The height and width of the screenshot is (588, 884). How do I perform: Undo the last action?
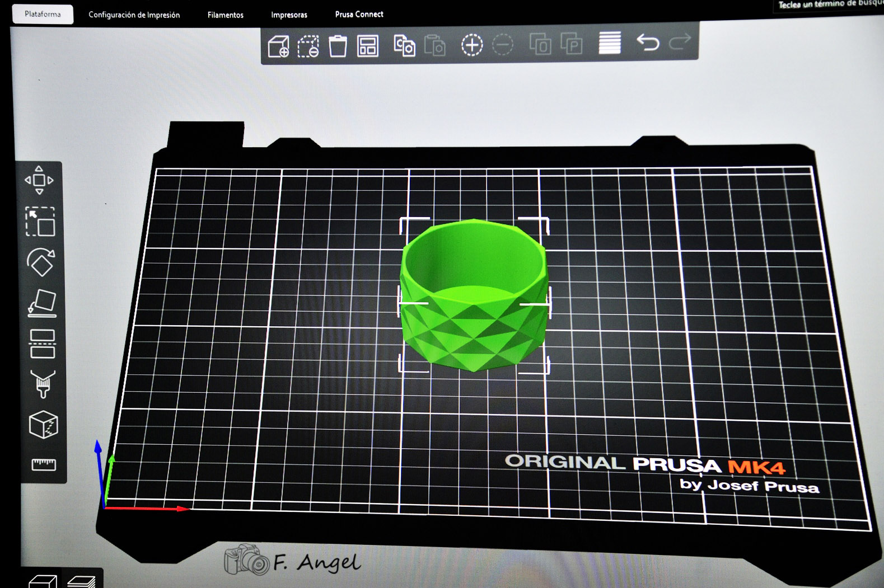[648, 42]
